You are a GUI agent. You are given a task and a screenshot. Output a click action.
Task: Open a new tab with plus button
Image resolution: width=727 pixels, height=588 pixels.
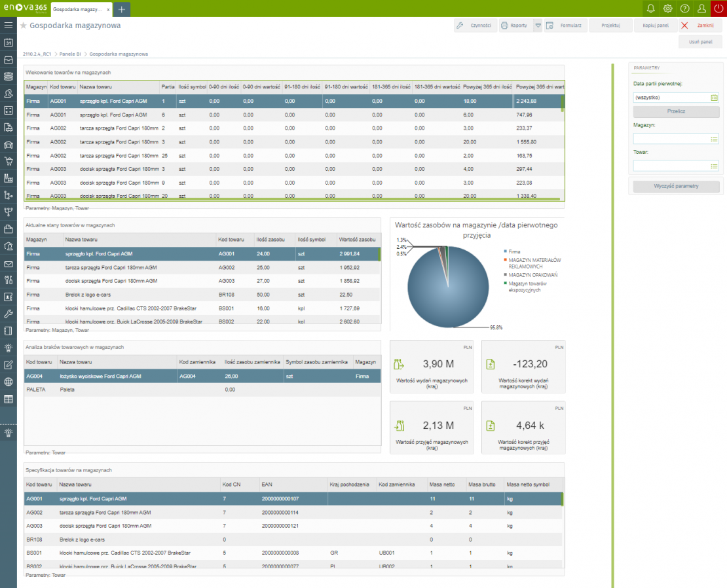(122, 9)
